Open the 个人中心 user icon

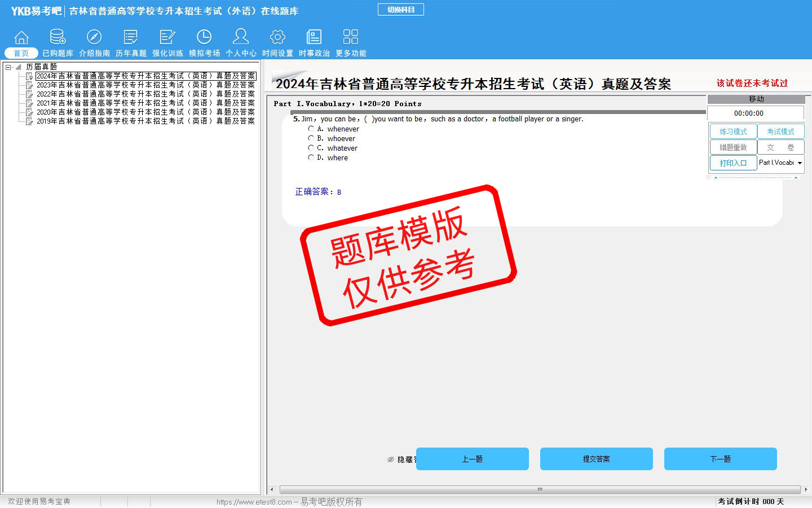[241, 38]
